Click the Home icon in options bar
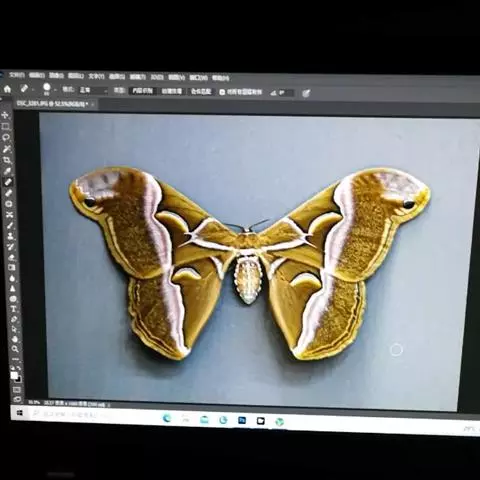Viewport: 480px width, 480px height. click(7, 89)
